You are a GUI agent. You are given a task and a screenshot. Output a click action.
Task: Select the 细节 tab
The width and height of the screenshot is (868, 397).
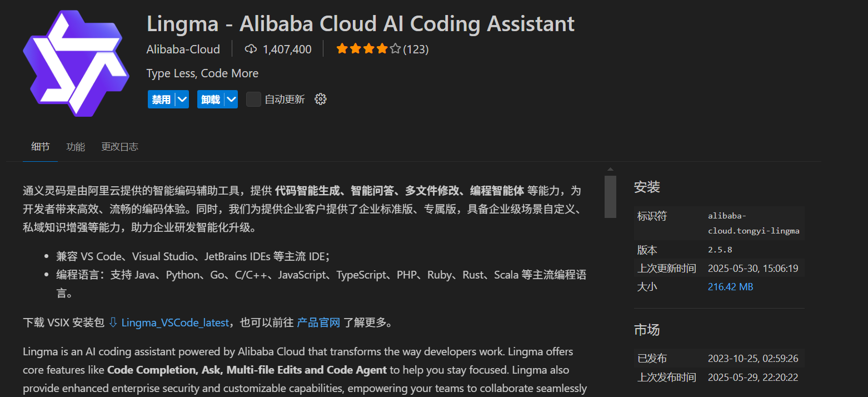click(40, 147)
